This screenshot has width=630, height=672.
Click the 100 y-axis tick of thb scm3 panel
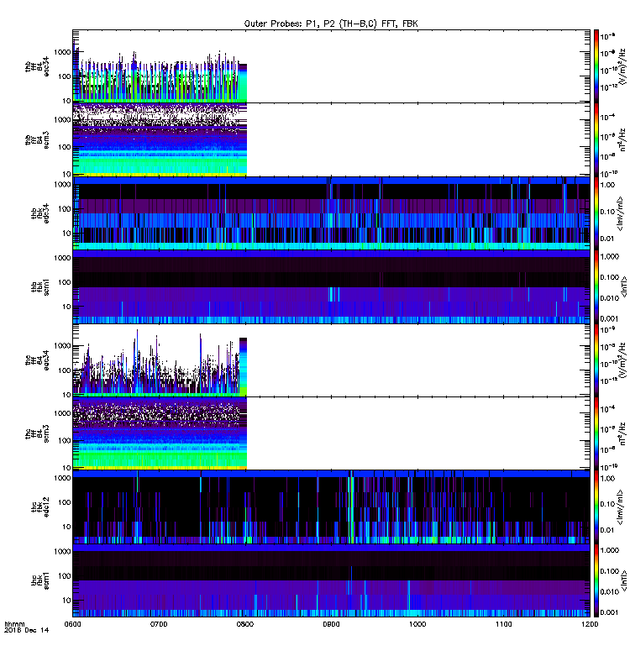(x=65, y=147)
